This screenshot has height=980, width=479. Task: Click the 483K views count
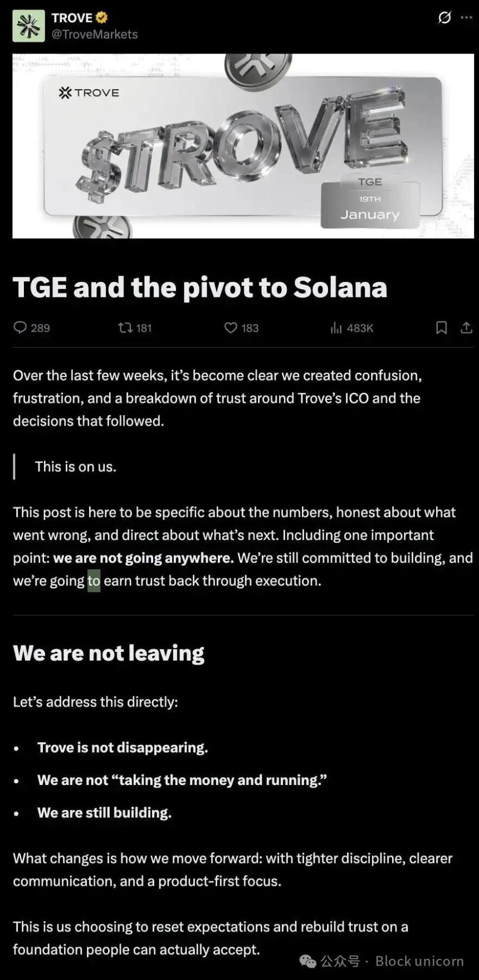pos(360,328)
